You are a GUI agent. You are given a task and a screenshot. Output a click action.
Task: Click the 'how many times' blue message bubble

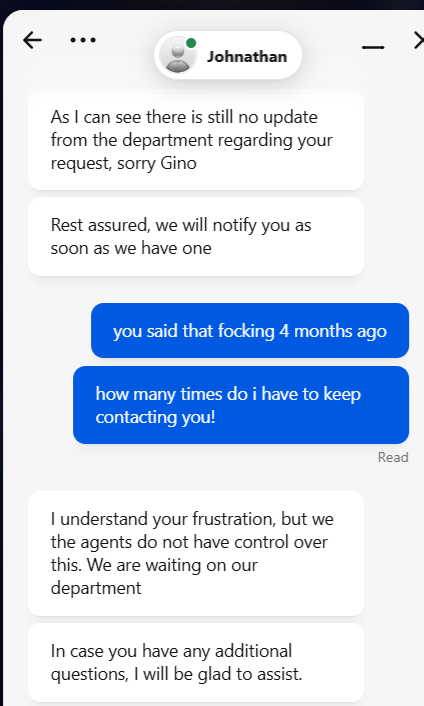pos(241,405)
